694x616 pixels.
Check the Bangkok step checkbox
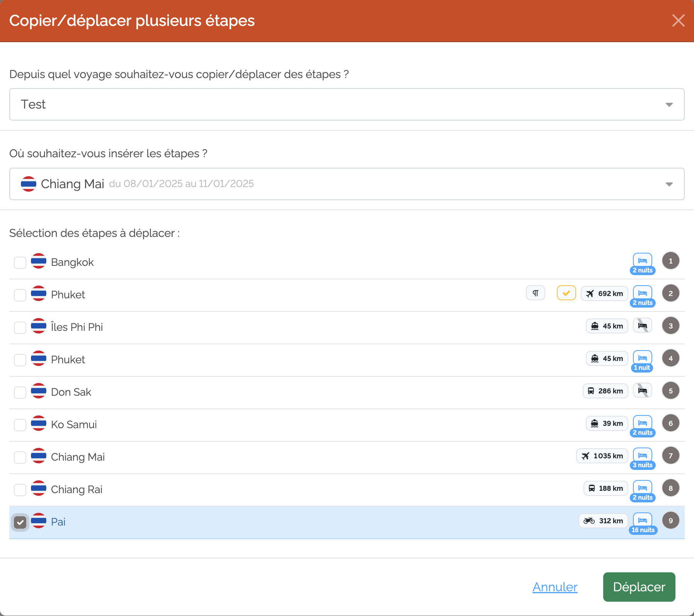click(x=20, y=263)
